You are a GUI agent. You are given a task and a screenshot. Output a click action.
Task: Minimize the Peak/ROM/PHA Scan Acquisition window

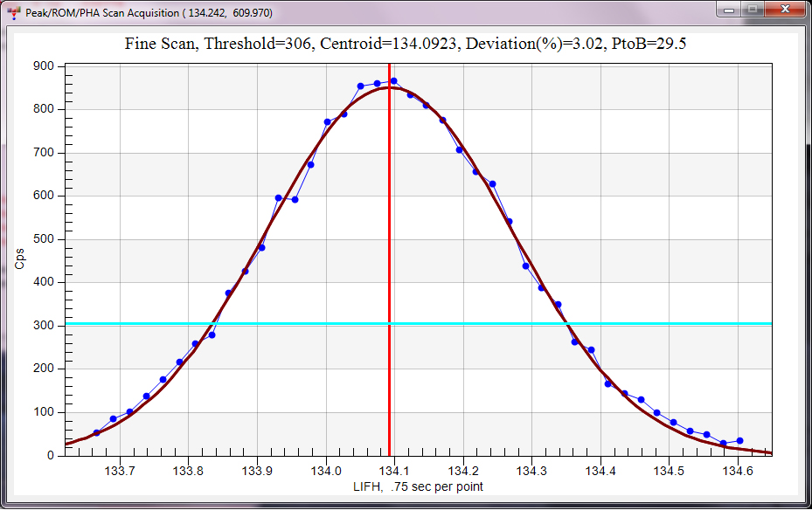point(729,9)
